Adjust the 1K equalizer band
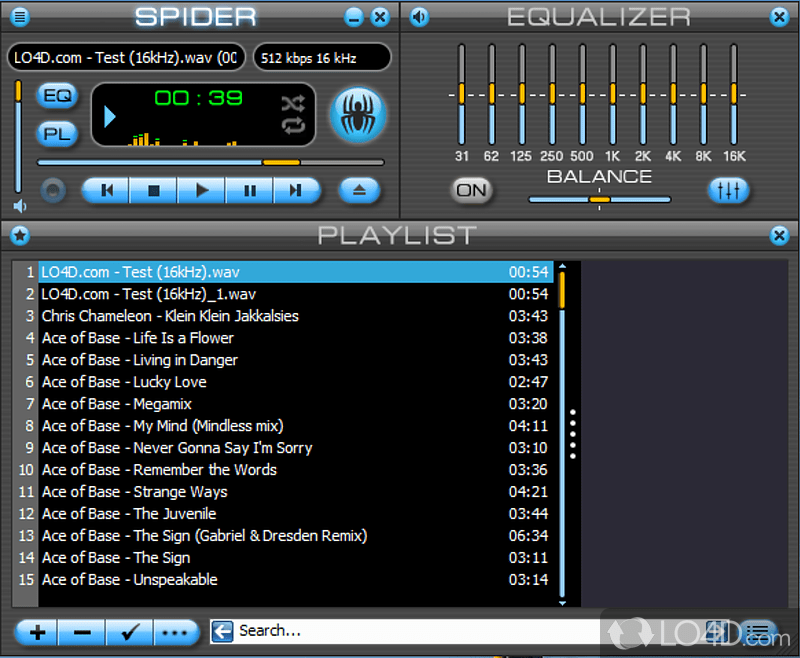This screenshot has width=800, height=658. click(612, 94)
